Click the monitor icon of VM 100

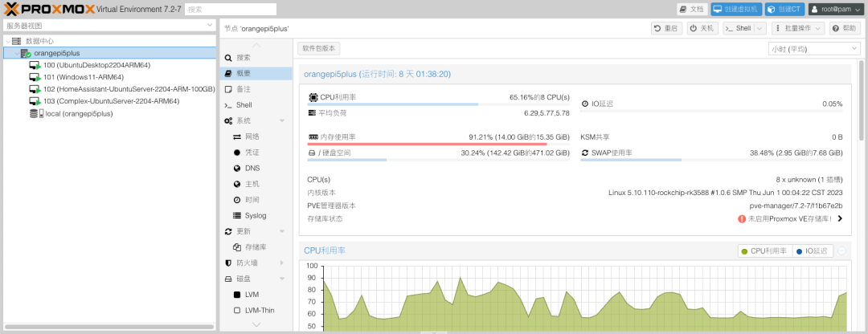(35, 65)
